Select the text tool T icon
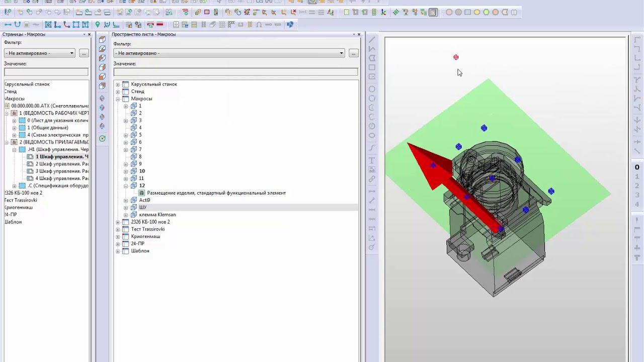644x362 pixels. pos(372,160)
